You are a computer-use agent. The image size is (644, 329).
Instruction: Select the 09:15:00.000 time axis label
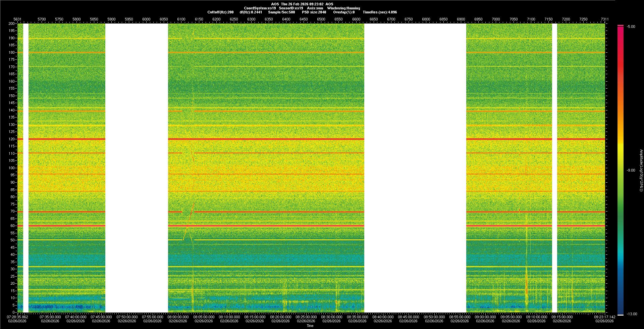(x=562, y=317)
